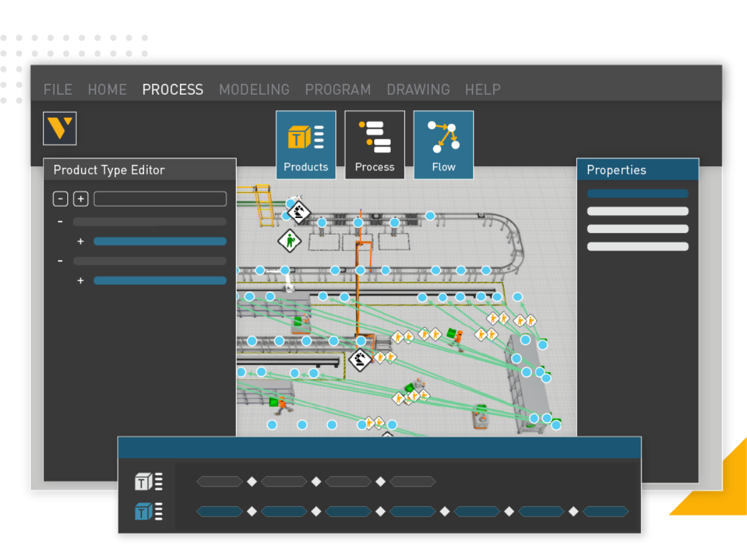Click the green human worker diamond icon
This screenshot has height=560, width=747.
(290, 241)
